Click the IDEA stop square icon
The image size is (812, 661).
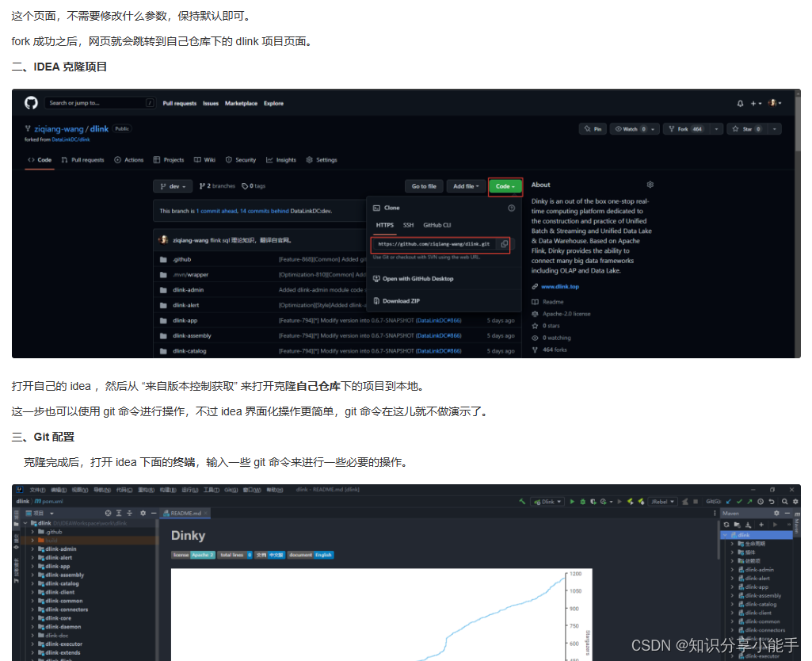pos(696,502)
